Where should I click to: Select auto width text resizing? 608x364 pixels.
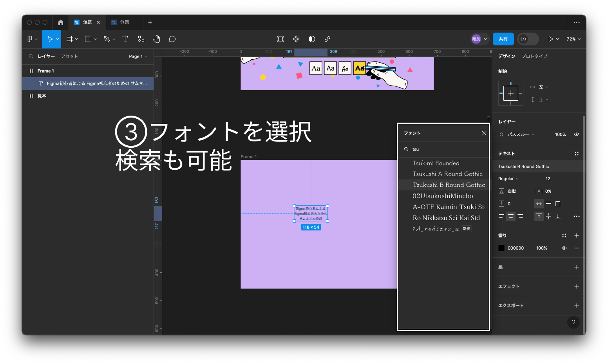[x=539, y=204]
